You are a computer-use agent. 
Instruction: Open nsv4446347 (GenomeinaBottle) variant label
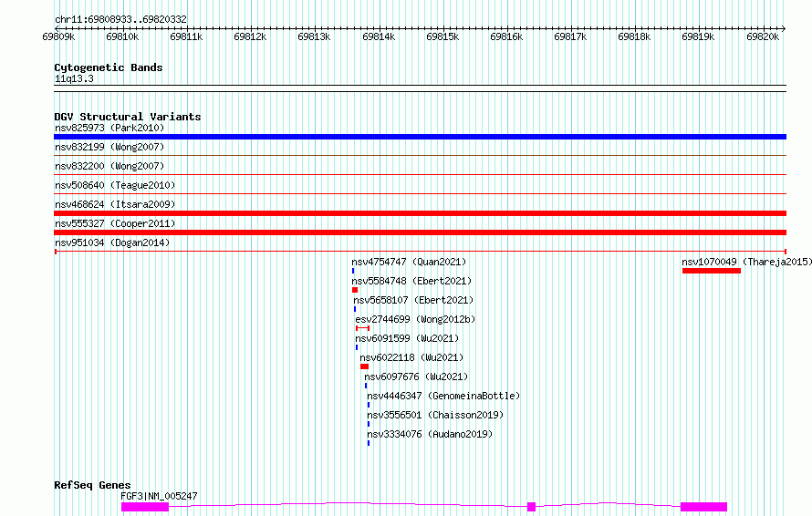(443, 396)
